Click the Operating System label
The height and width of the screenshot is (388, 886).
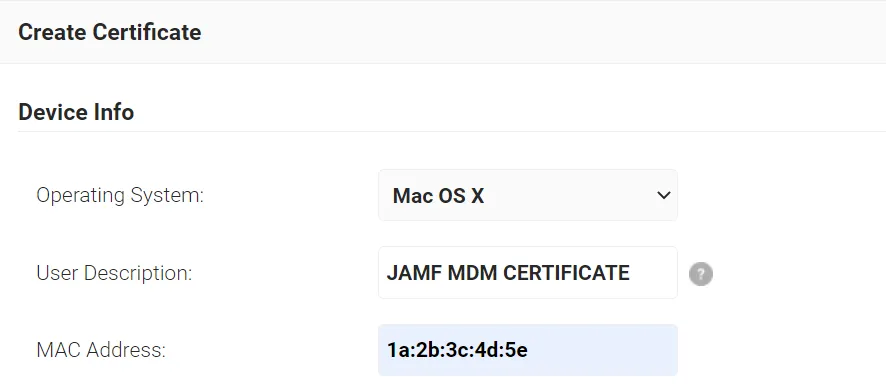(120, 196)
